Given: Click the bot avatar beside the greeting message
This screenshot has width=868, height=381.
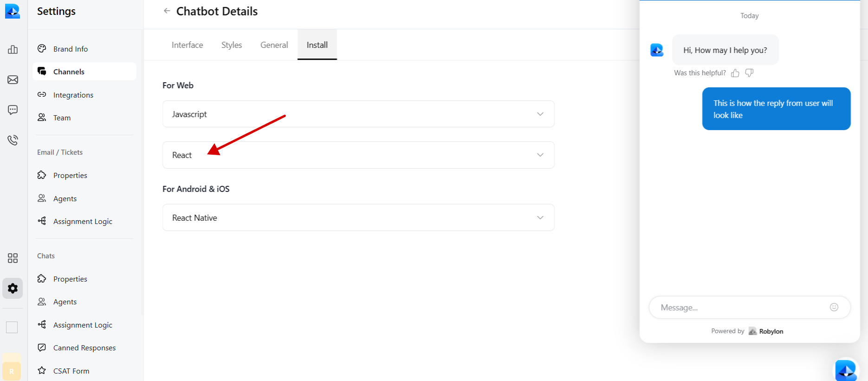Looking at the screenshot, I should [657, 50].
